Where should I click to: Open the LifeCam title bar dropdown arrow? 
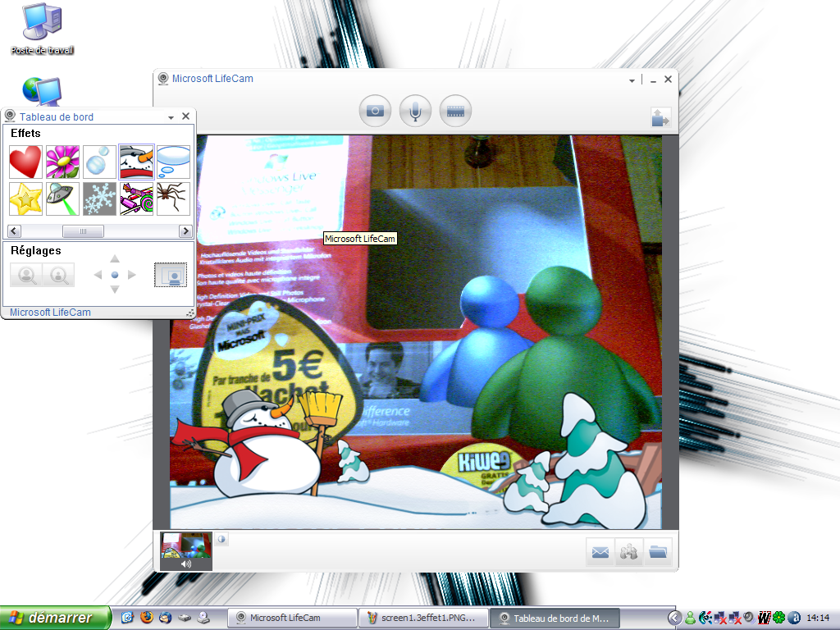click(632, 80)
